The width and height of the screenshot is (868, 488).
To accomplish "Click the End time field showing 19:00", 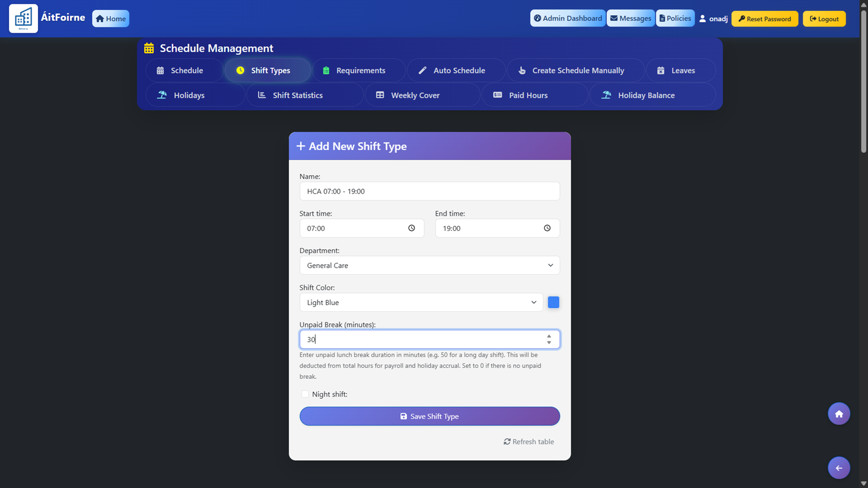I will [x=497, y=228].
